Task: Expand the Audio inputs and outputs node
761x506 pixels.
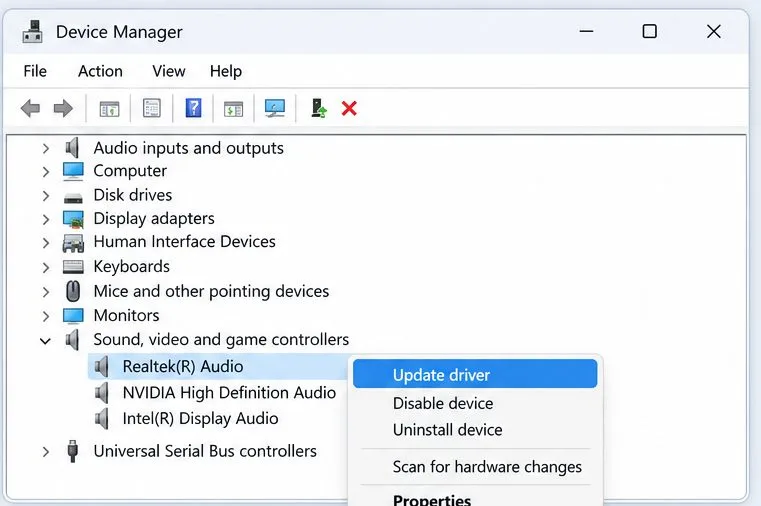Action: [46, 148]
